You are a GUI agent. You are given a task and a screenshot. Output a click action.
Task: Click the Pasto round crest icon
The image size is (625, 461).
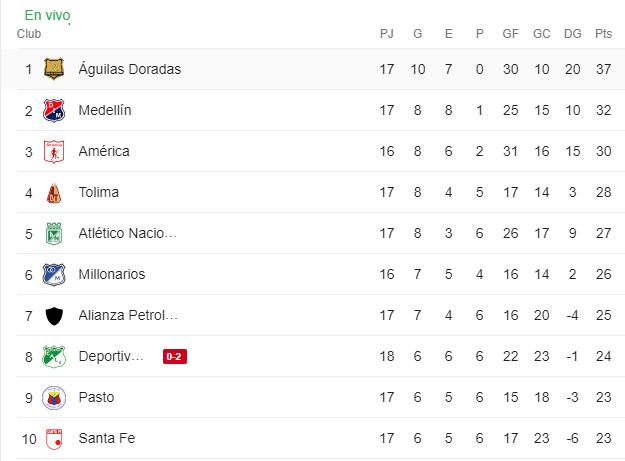pos(54,398)
